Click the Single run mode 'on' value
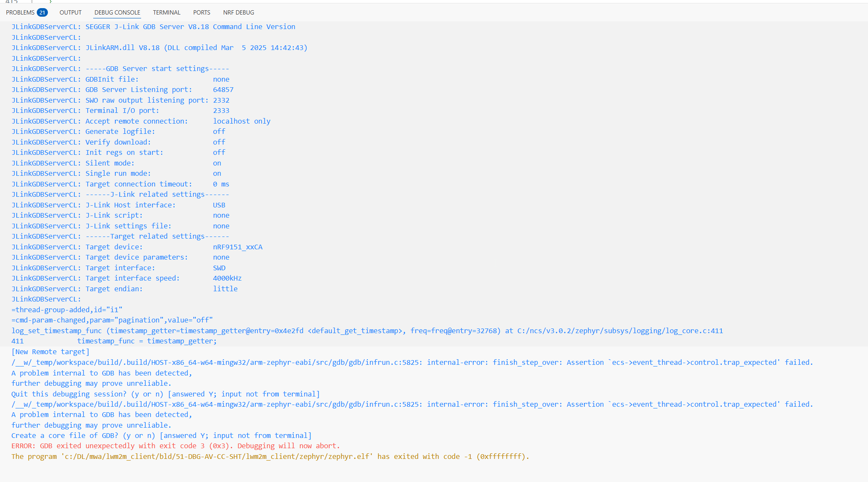 point(217,173)
